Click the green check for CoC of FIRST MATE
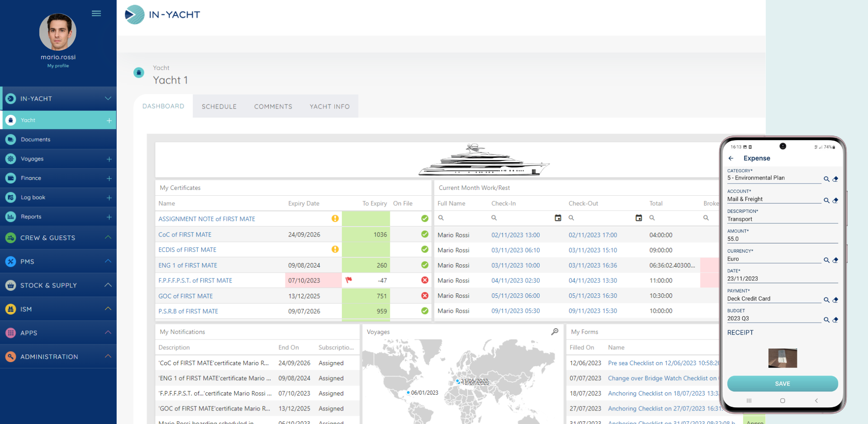This screenshot has width=868, height=424. 424,235
